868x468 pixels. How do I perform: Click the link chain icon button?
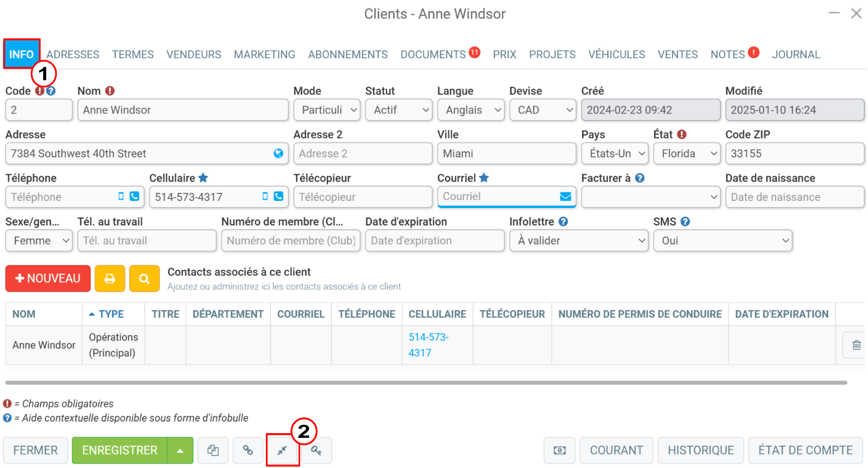(248, 450)
